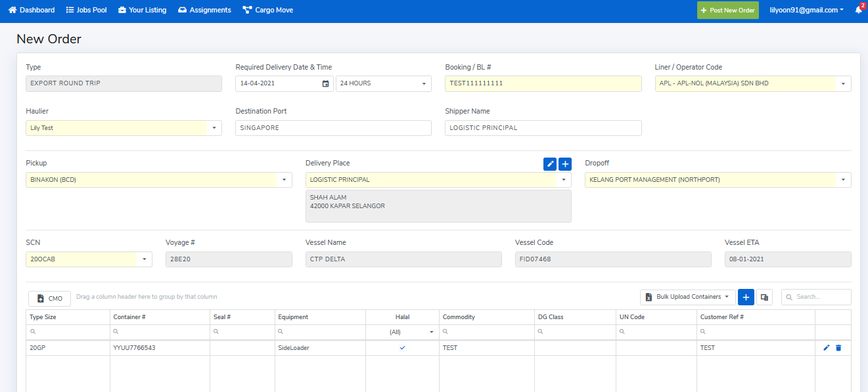
Task: Click the CMO button
Action: (50, 298)
